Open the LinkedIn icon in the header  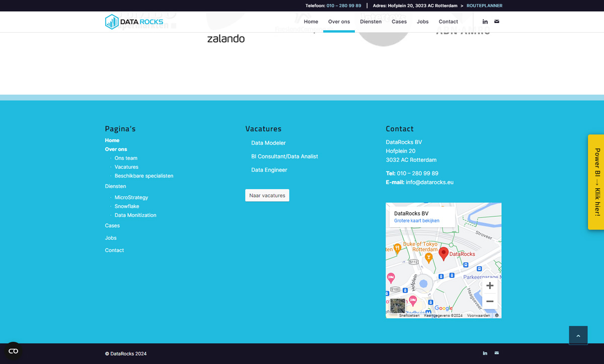485,22
